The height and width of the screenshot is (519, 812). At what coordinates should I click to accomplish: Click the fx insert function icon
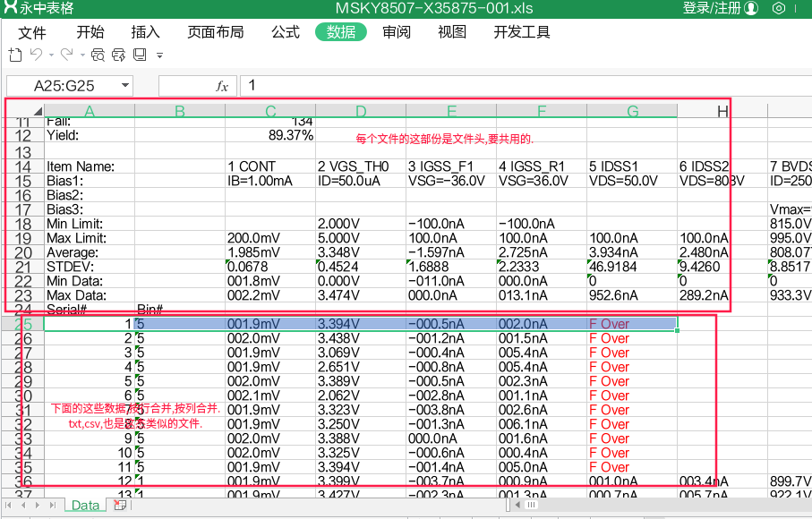(222, 86)
